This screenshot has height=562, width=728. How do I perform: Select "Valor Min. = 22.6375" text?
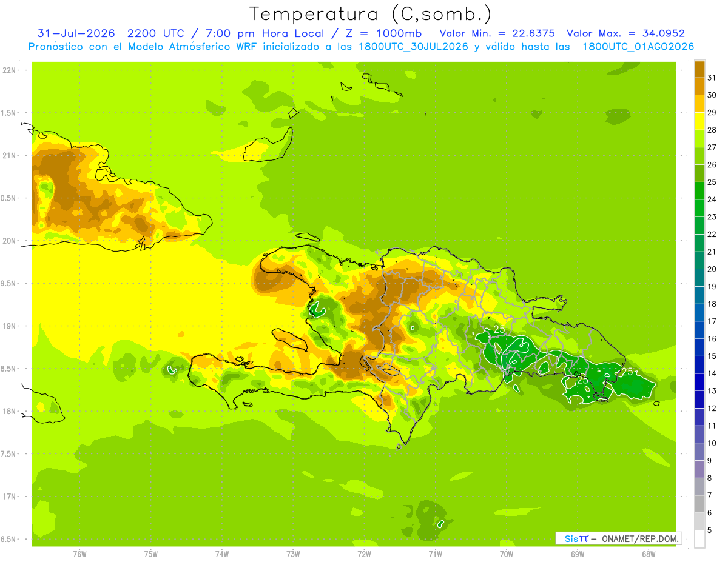[497, 33]
